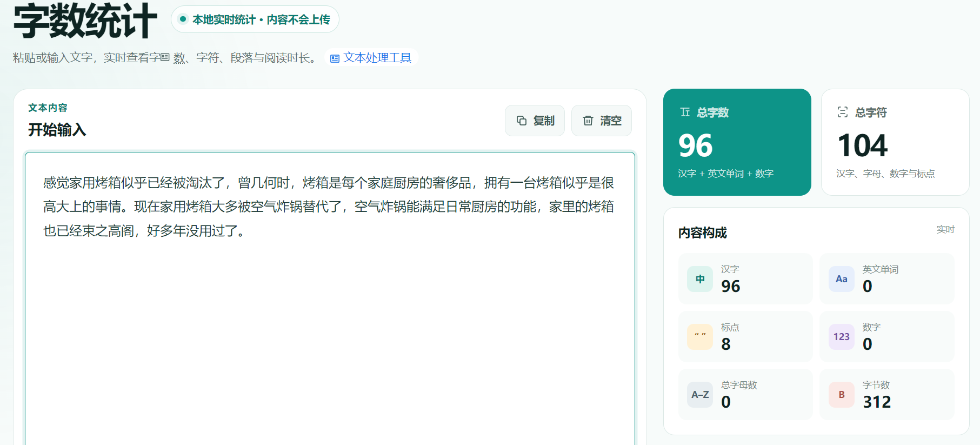This screenshot has height=445, width=980.
Task: Click the 实时 label
Action: pos(945,229)
